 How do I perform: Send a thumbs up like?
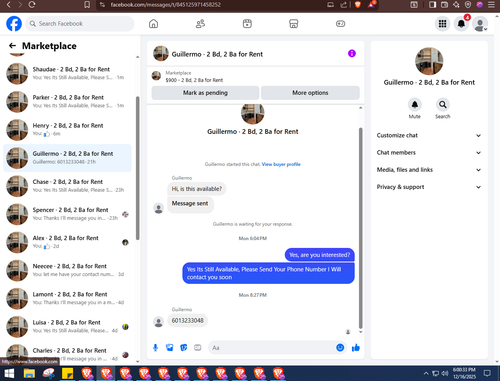356,348
